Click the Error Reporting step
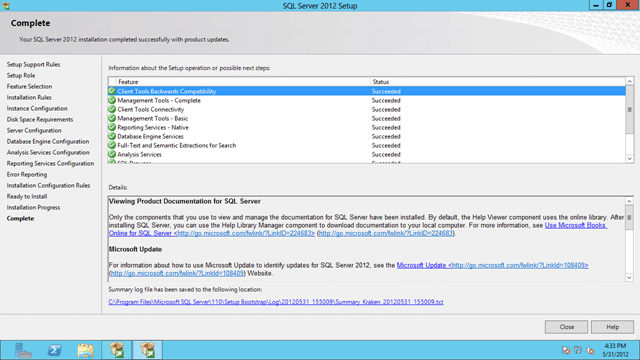 click(27, 175)
